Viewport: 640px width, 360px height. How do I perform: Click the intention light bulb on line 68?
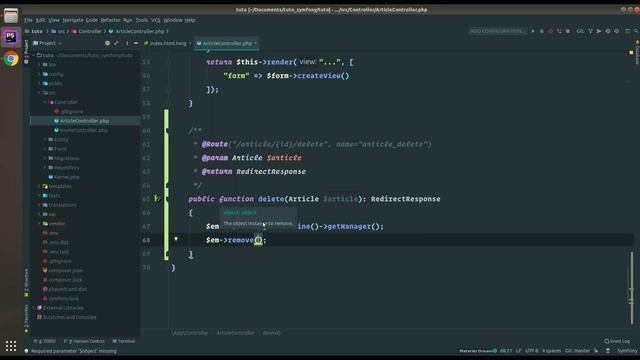tap(176, 239)
